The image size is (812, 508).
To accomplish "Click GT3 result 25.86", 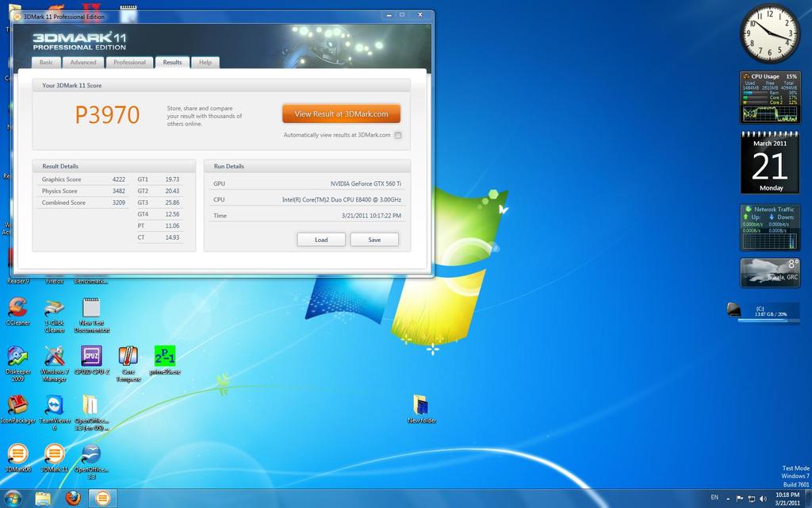I will (172, 202).
